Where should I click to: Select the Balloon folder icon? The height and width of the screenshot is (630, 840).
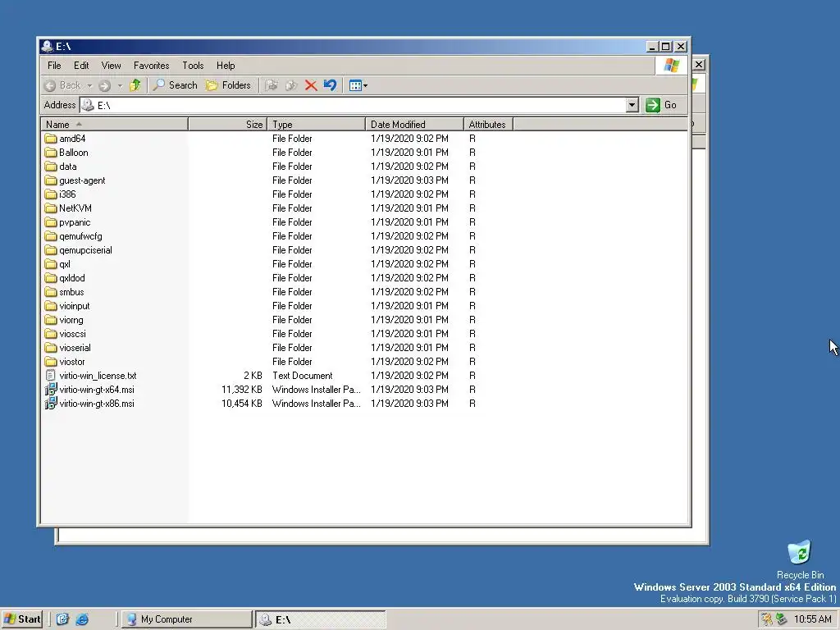[51, 153]
